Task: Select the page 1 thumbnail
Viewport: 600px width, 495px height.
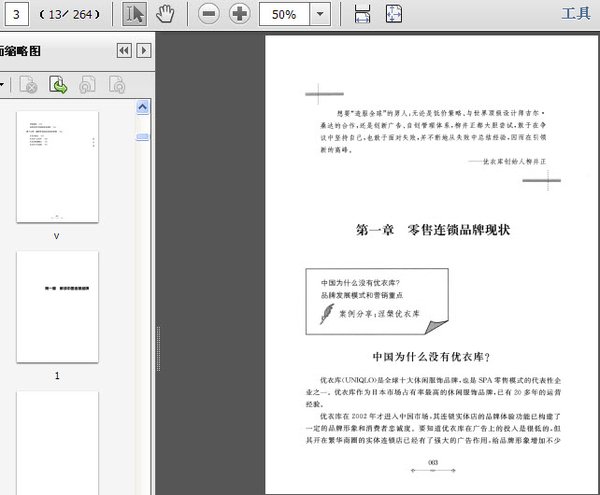Action: pos(57,306)
